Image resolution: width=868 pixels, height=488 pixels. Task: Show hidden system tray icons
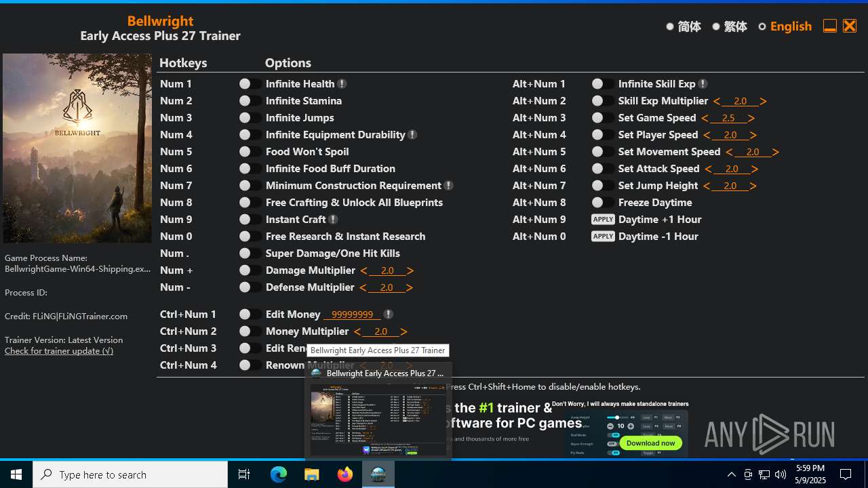point(731,474)
